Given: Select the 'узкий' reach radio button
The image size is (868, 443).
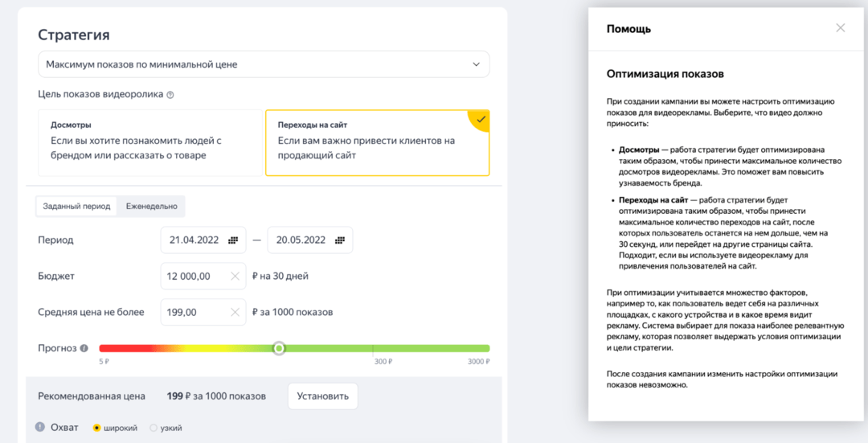Looking at the screenshot, I should pyautogui.click(x=154, y=428).
